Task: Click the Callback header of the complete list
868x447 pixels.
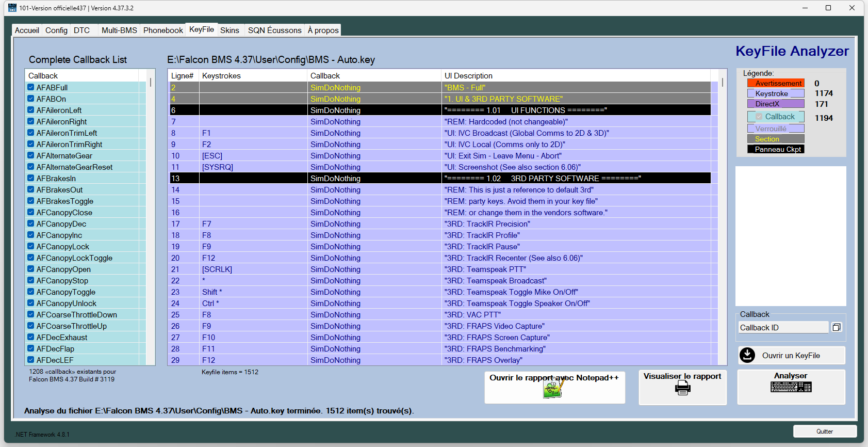Action: coord(82,75)
